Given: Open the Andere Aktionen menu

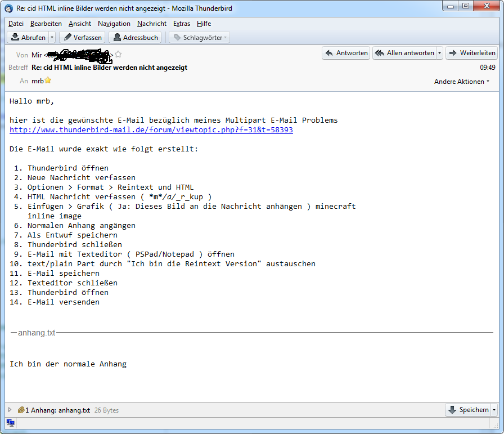Looking at the screenshot, I should tap(462, 82).
